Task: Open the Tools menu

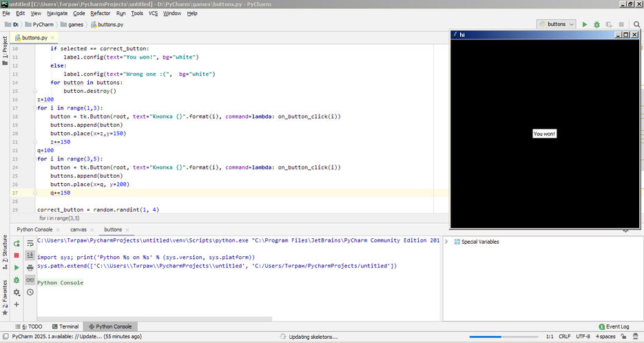Action: click(x=137, y=13)
